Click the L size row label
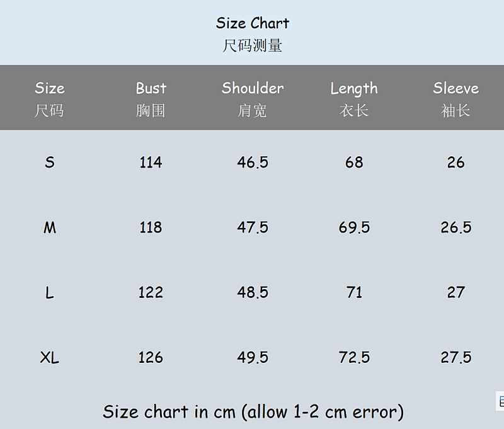This screenshot has height=429, width=504. click(x=50, y=292)
